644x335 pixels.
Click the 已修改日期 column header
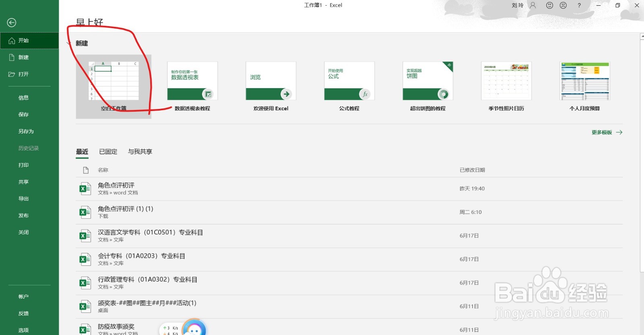click(x=472, y=170)
